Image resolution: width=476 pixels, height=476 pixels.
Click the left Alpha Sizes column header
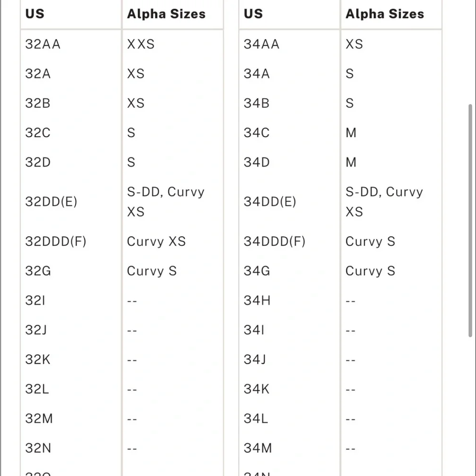point(166,14)
